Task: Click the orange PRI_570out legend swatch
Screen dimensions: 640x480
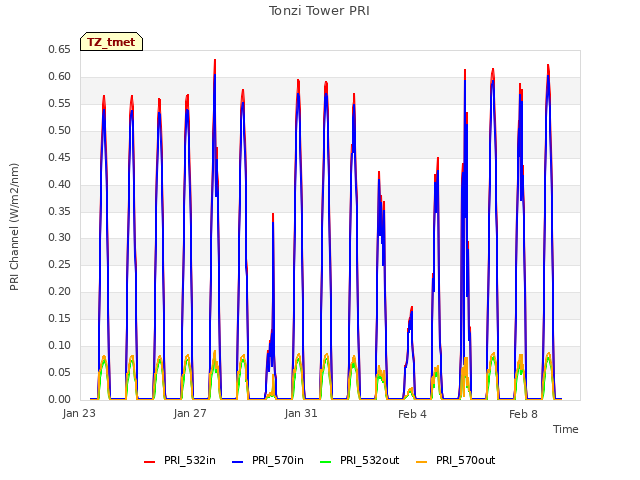Action: pyautogui.click(x=422, y=462)
